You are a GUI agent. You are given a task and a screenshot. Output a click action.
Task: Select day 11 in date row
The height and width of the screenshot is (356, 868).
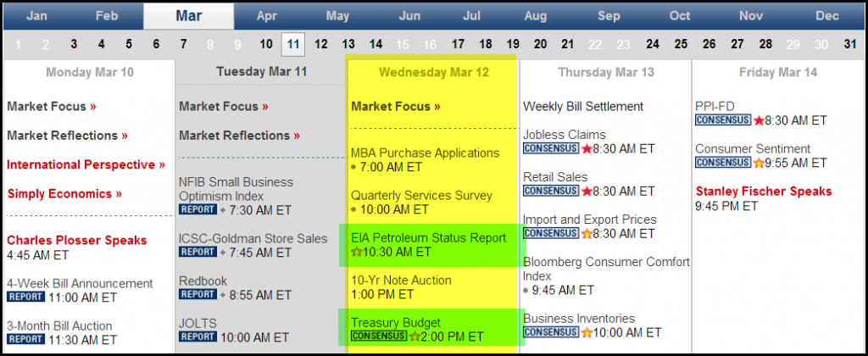click(293, 44)
